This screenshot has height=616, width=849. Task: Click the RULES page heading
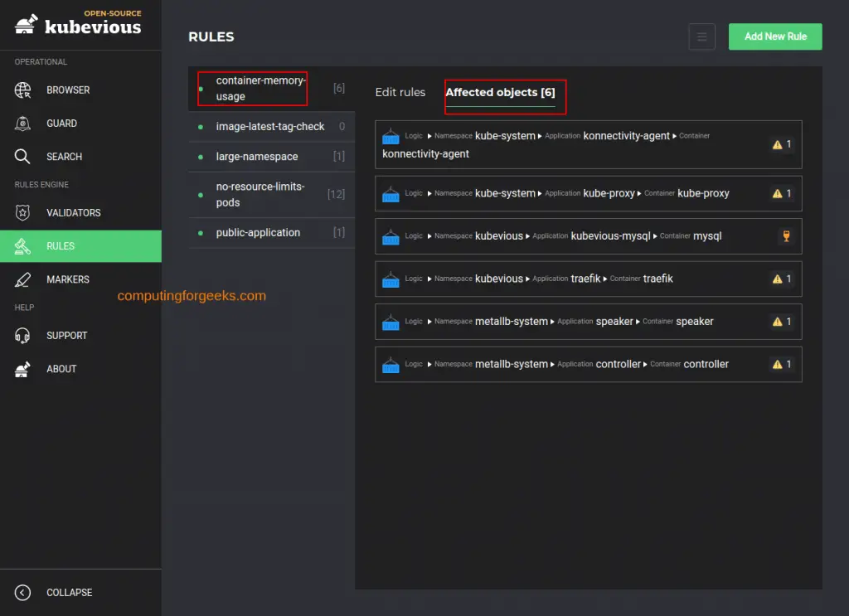point(211,36)
